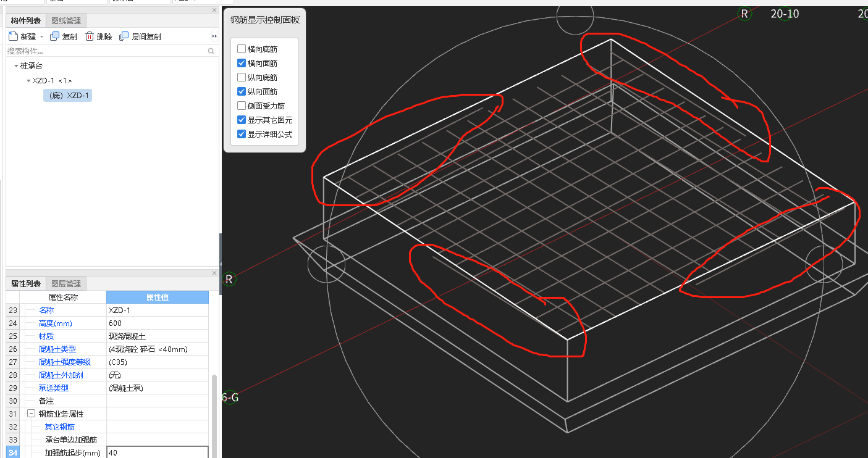Click the top R axis marker
This screenshot has width=868, height=458.
(x=744, y=14)
